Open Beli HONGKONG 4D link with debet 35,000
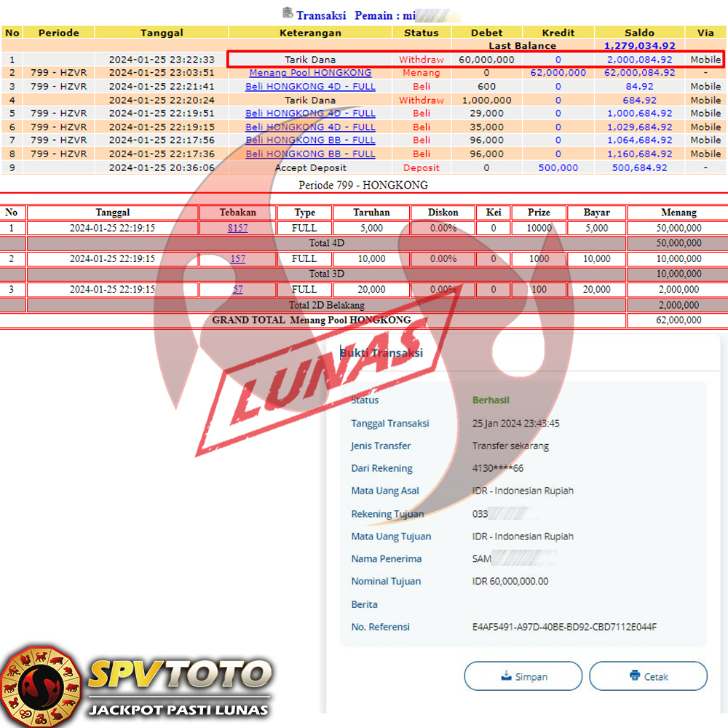728x728 pixels. pyautogui.click(x=310, y=127)
